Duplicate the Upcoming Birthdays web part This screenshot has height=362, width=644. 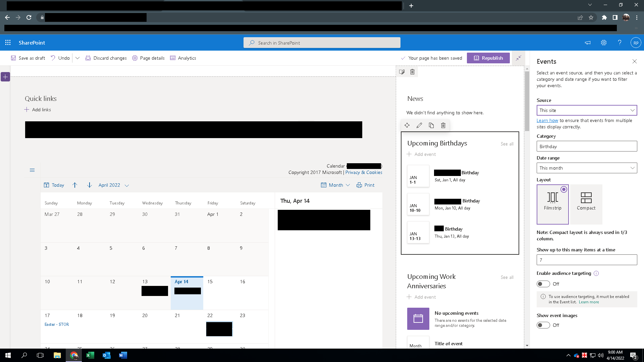pos(431,125)
